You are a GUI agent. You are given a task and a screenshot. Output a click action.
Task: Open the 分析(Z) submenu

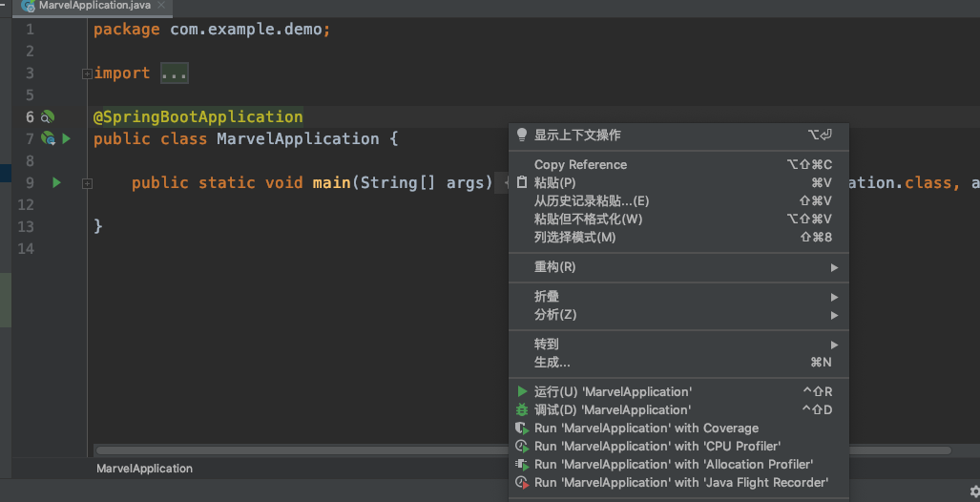click(678, 314)
